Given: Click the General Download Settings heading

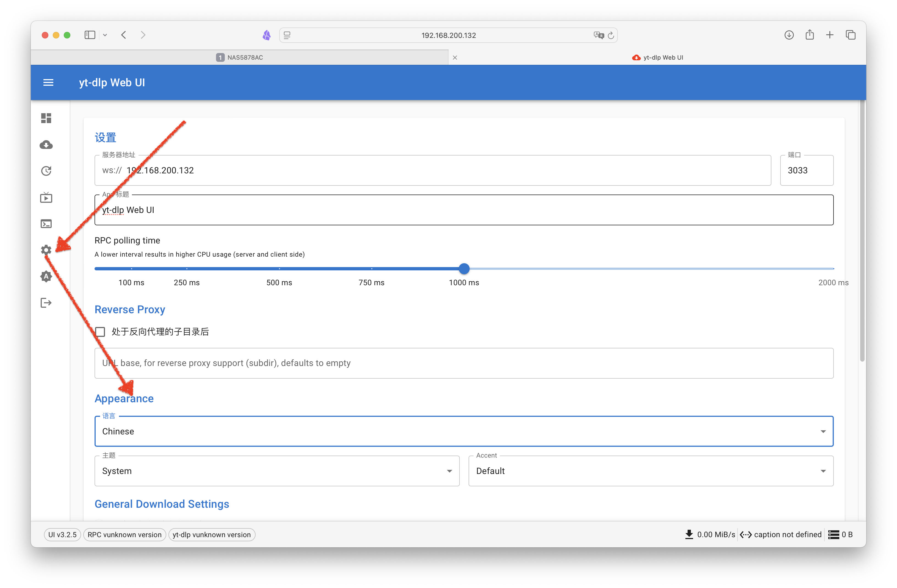Looking at the screenshot, I should coord(162,504).
